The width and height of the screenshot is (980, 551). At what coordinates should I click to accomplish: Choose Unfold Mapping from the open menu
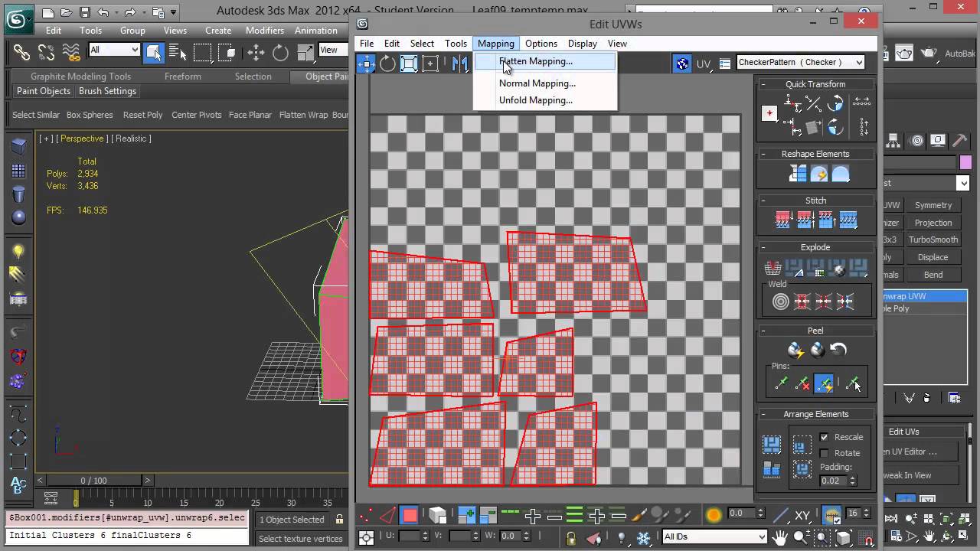click(535, 100)
